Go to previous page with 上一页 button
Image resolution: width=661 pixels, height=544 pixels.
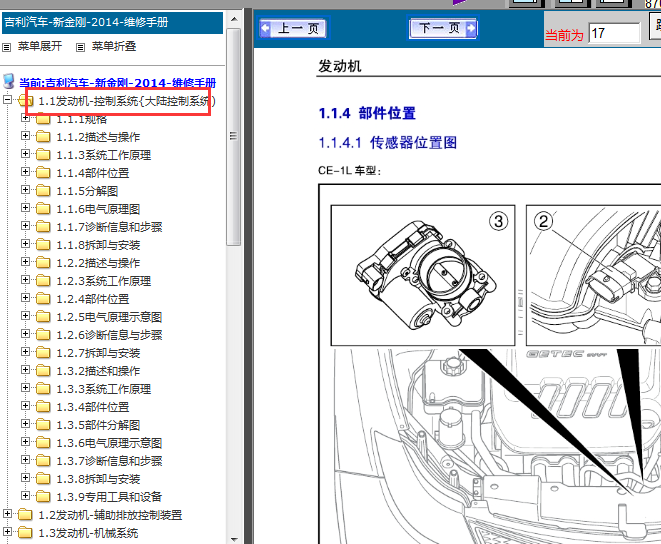pyautogui.click(x=293, y=28)
